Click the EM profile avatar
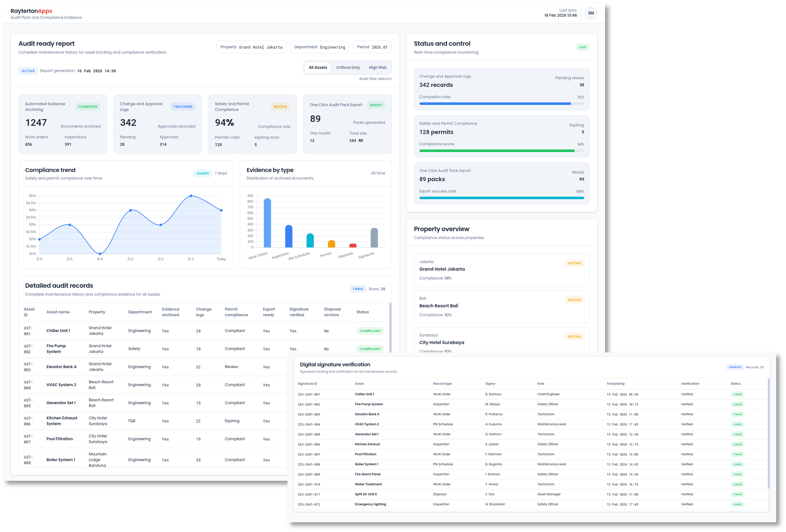The width and height of the screenshot is (786, 532). tap(591, 13)
